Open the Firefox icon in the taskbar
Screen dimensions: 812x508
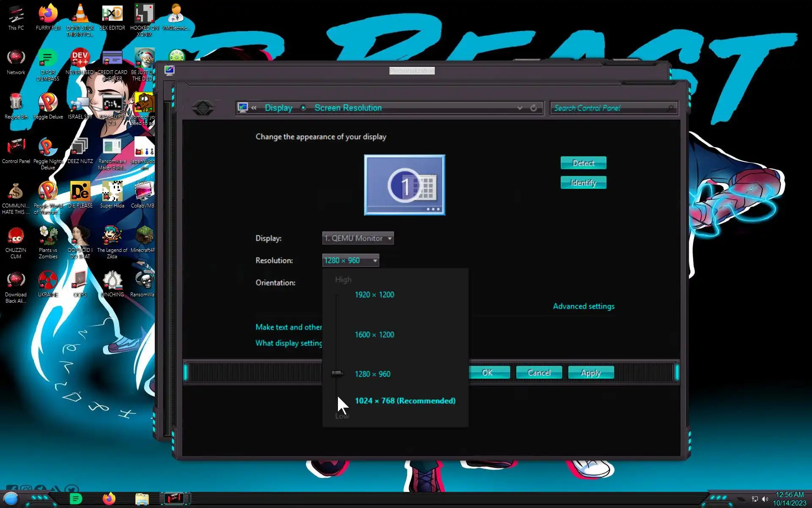pos(109,499)
